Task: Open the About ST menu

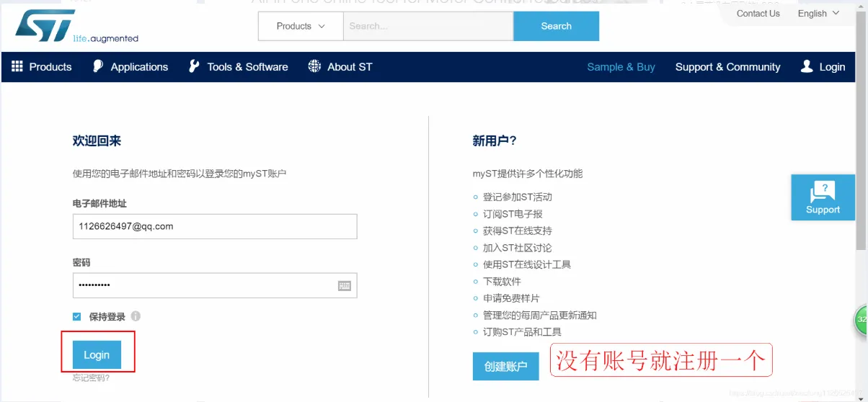Action: point(350,67)
